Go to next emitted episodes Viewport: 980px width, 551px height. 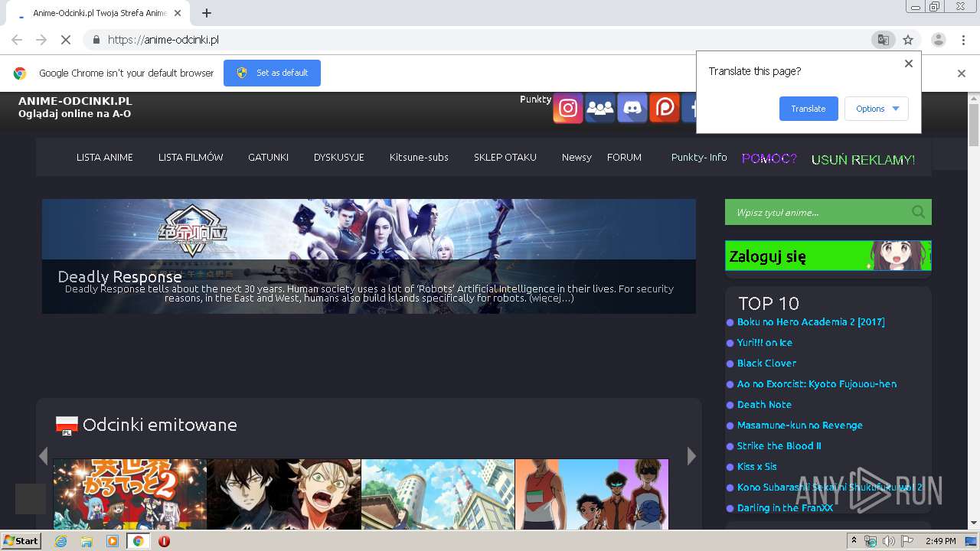pos(691,456)
